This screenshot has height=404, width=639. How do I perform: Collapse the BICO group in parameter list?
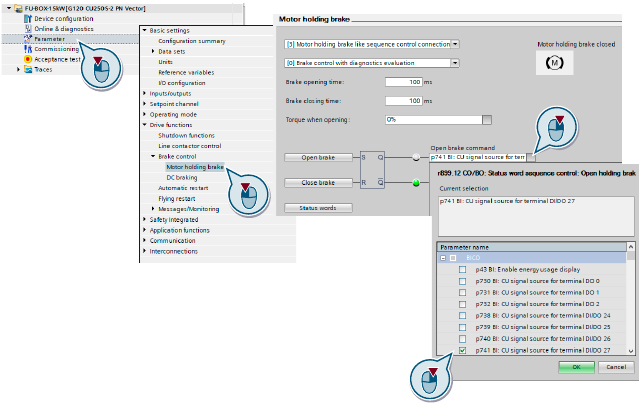pos(443,258)
